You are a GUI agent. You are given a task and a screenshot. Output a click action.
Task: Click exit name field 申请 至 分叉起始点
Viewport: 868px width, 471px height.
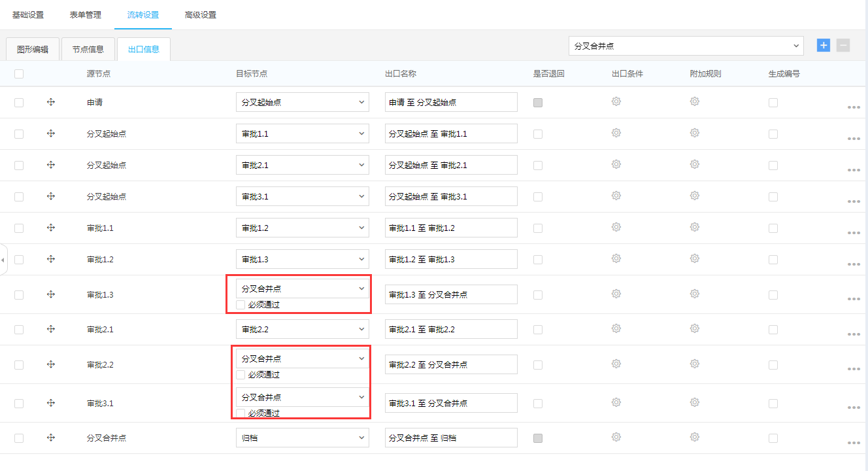[x=451, y=102]
